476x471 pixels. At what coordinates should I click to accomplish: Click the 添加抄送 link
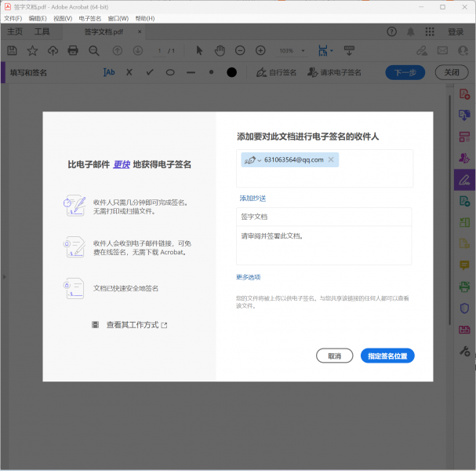(253, 198)
